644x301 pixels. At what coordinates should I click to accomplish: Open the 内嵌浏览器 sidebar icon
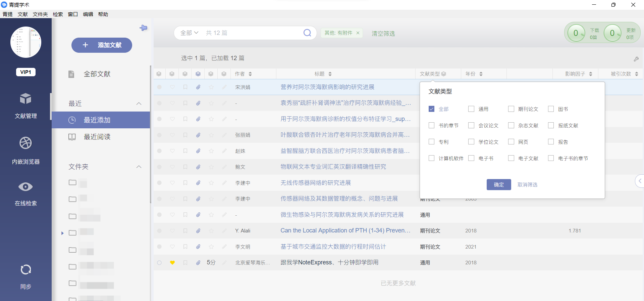(x=25, y=143)
